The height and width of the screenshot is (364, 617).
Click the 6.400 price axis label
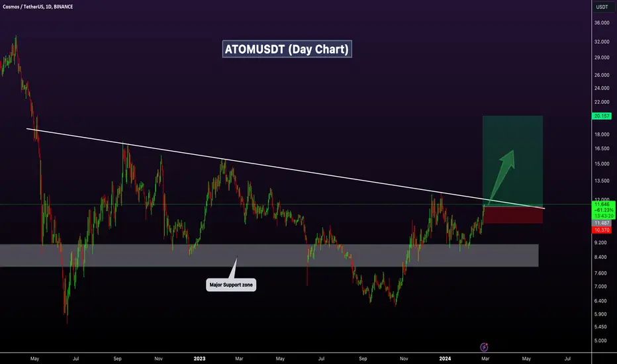(x=600, y=301)
